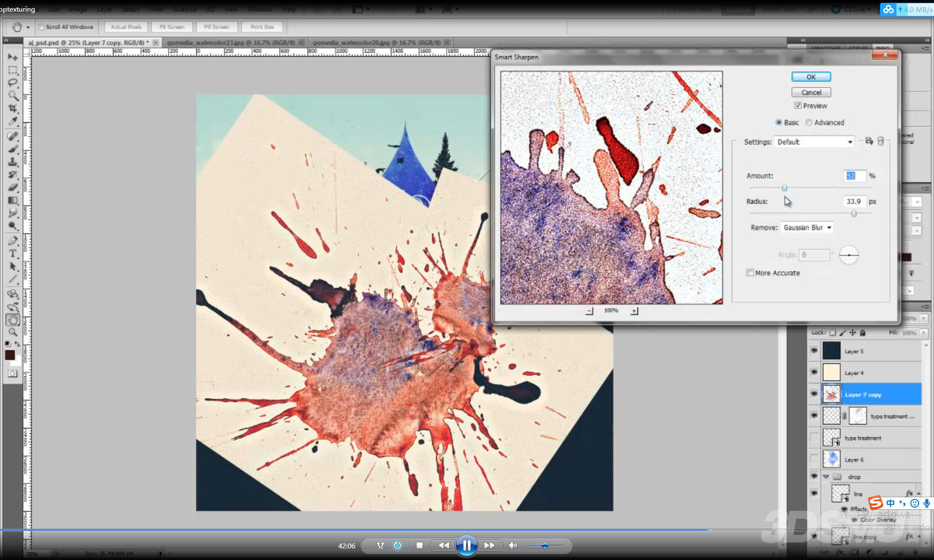Select the Crop tool
Viewport: 934px width, 560px height.
coord(13,108)
